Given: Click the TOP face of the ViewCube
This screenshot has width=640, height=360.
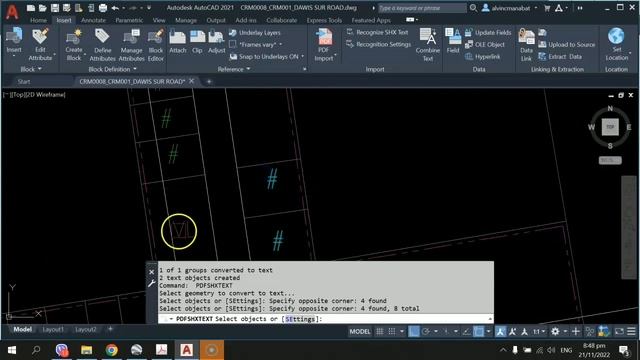Looking at the screenshot, I should click(x=610, y=127).
